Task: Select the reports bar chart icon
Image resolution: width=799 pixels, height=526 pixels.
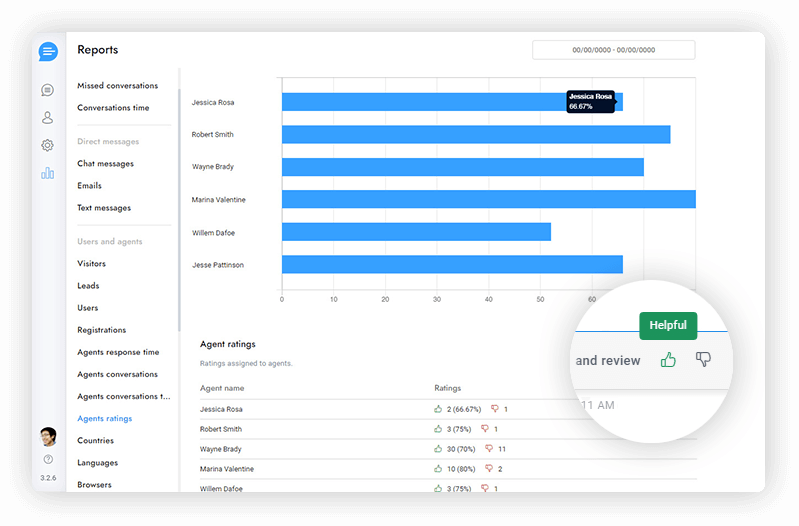Action: click(48, 173)
